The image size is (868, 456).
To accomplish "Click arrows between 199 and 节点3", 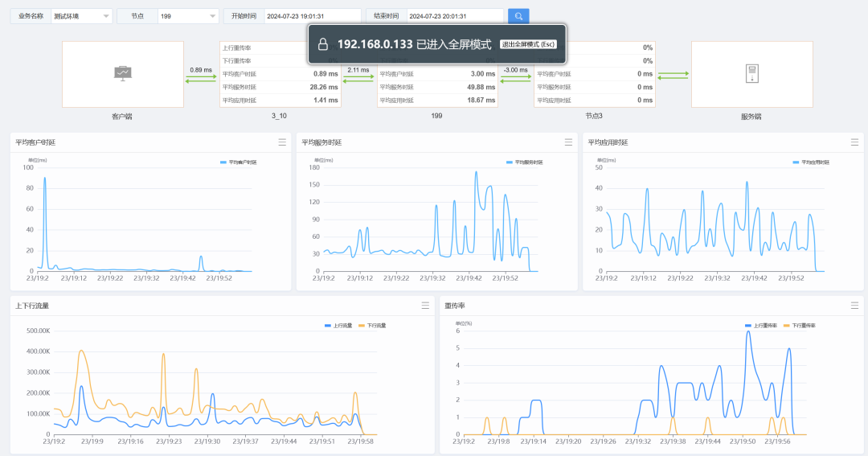I will [515, 80].
